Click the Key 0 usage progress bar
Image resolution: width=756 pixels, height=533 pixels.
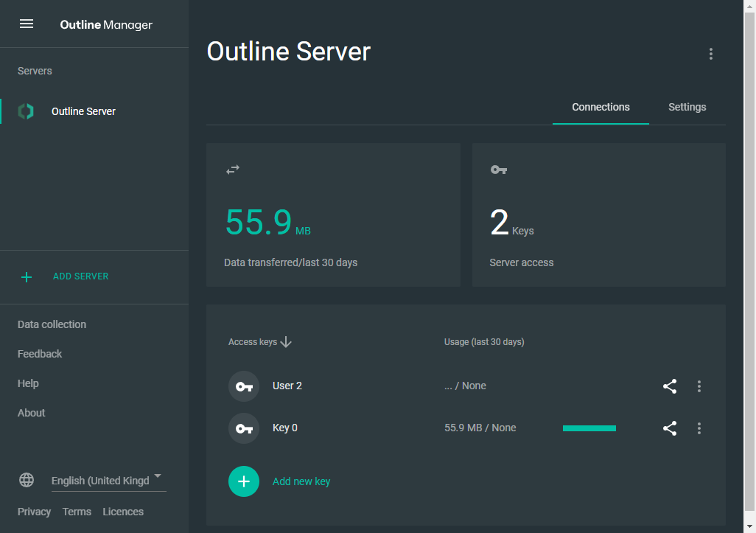[589, 428]
